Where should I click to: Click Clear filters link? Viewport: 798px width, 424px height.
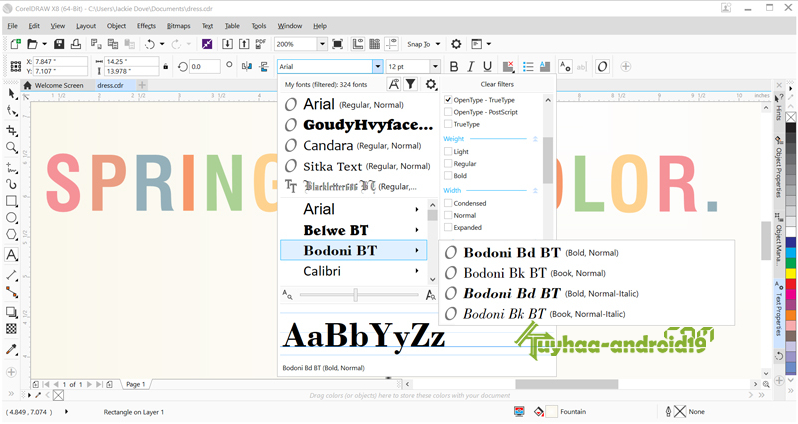pyautogui.click(x=497, y=84)
